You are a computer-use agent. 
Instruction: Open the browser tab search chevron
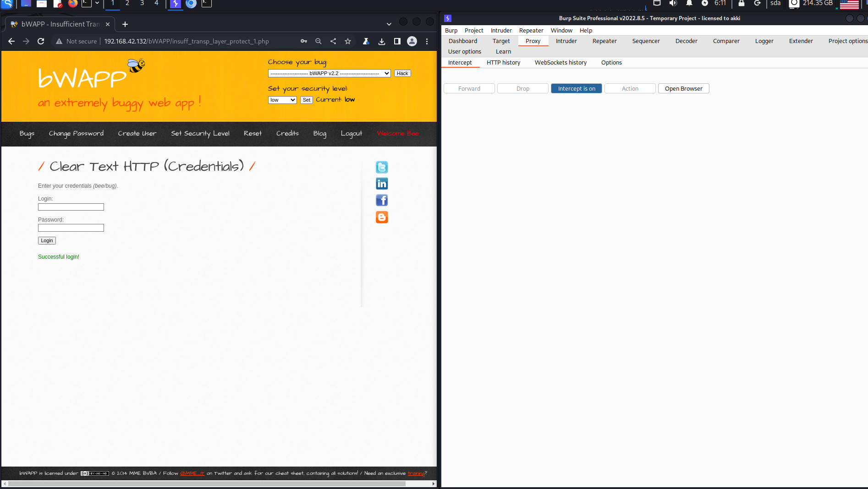point(389,24)
